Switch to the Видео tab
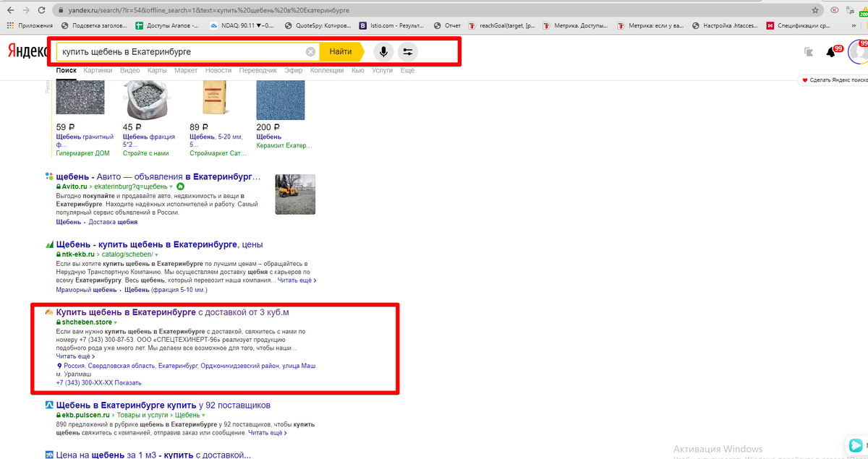 [x=130, y=71]
